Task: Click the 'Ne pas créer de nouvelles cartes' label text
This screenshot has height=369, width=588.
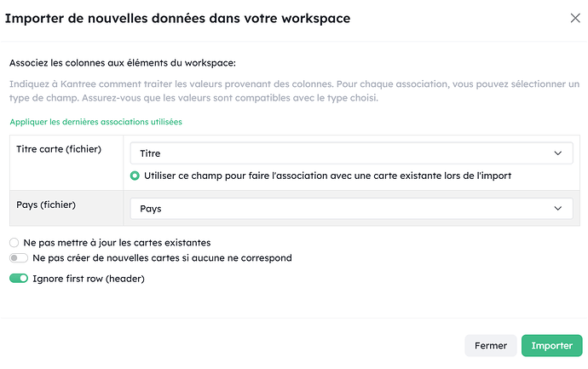Action: [x=162, y=257]
